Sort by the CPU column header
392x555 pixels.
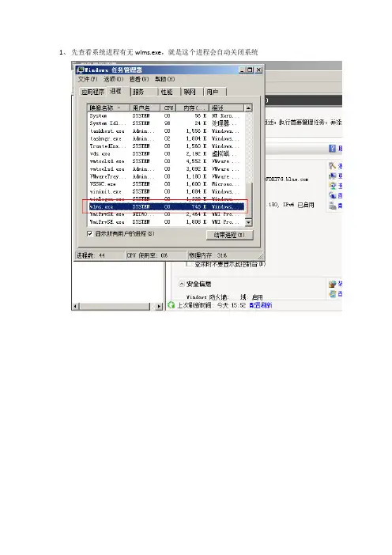[168, 108]
